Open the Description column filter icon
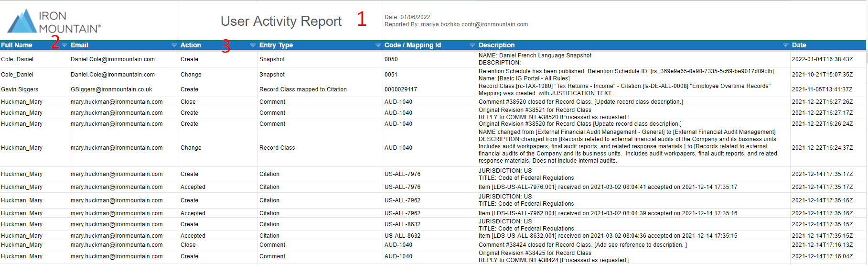This screenshot has width=868, height=265. [785, 45]
